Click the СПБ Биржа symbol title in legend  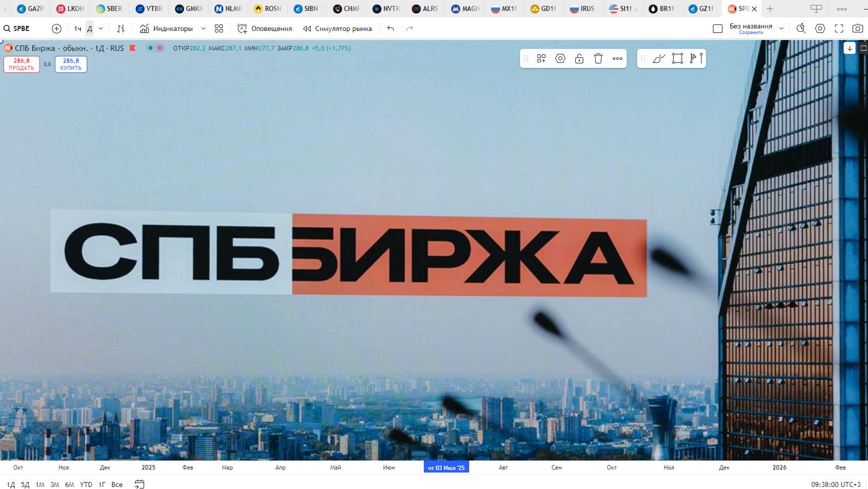(x=51, y=48)
